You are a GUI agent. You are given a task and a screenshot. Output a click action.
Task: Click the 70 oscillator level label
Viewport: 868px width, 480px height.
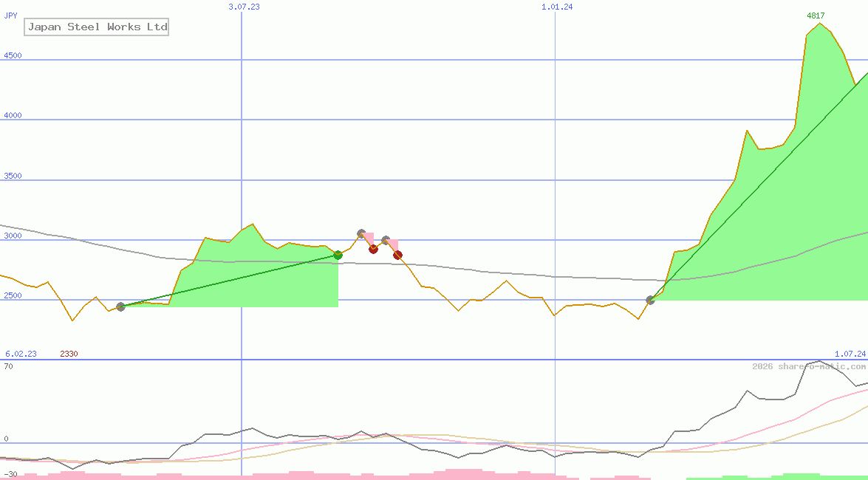pos(8,366)
